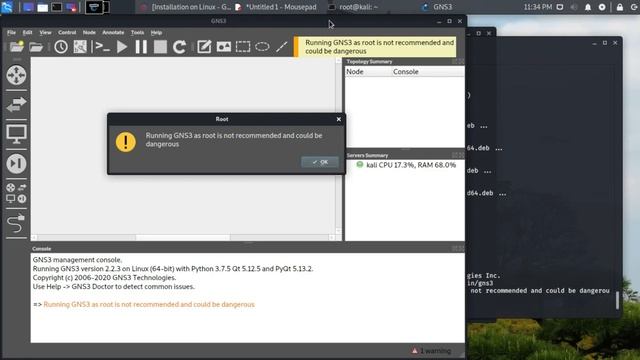
Task: Click the yellow root warning banner
Action: click(375, 47)
